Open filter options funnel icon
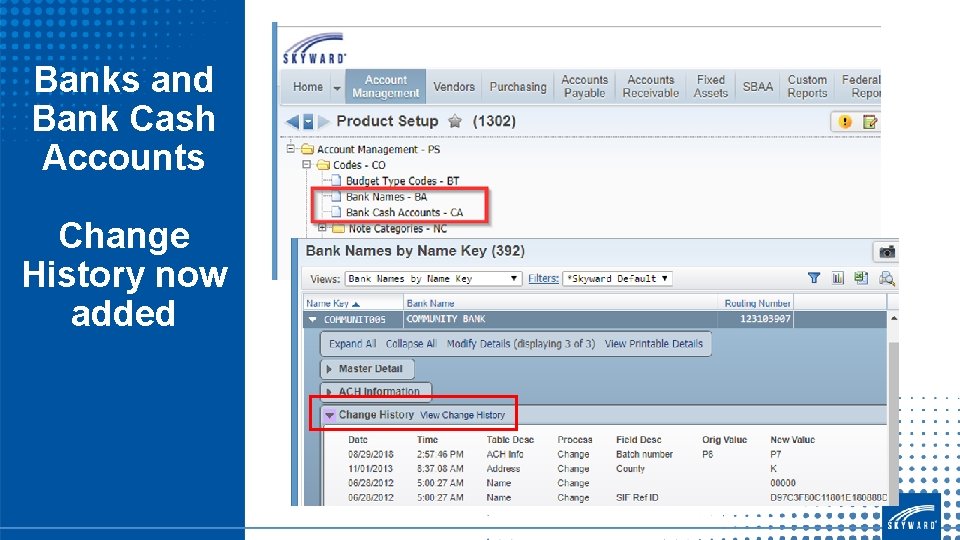The image size is (960, 540). [814, 278]
